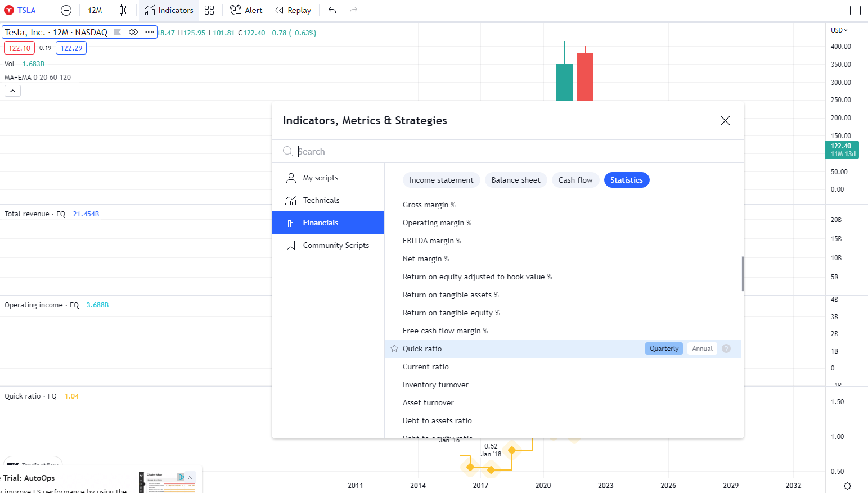The image size is (868, 493).
Task: Click the dialog list scrollbar thumb
Action: coord(743,274)
